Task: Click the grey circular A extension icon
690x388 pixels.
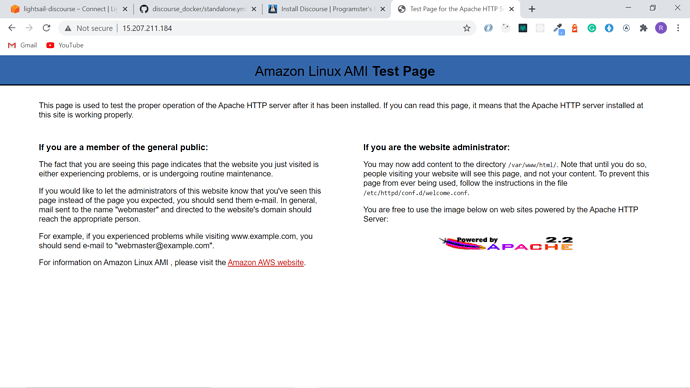Action: pyautogui.click(x=626, y=28)
